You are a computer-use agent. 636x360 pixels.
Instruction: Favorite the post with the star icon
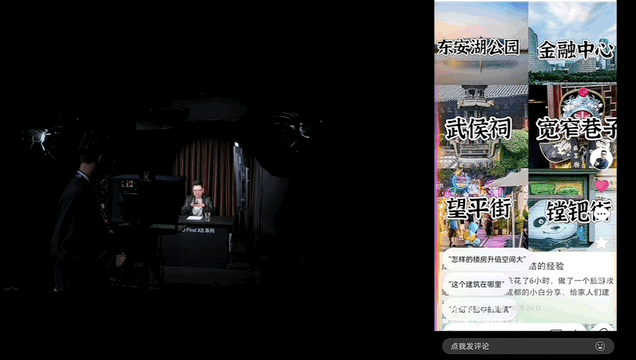pos(602,243)
